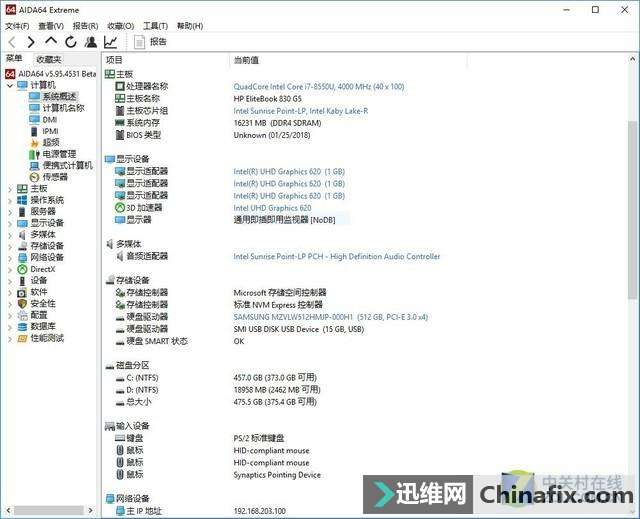The image size is (640, 519).
Task: Open QuadCore Intel Core i7-8550U link
Action: tap(319, 86)
